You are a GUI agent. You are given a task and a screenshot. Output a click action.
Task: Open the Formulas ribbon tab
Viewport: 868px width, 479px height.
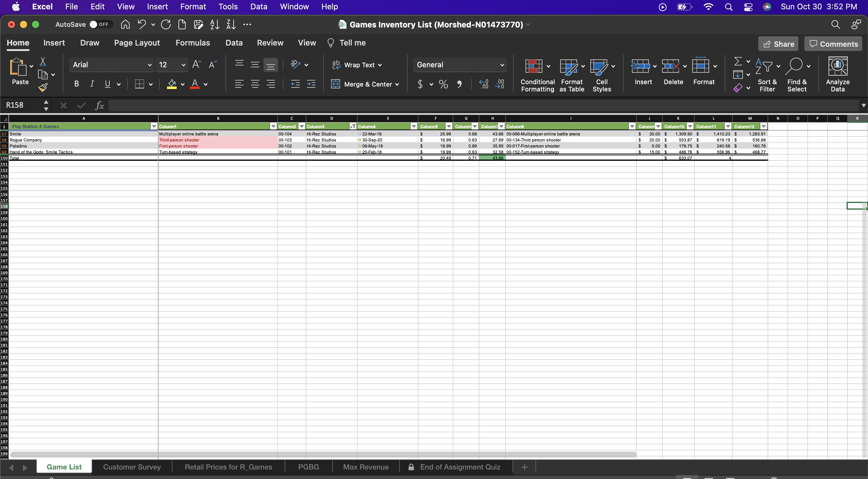[x=193, y=43]
